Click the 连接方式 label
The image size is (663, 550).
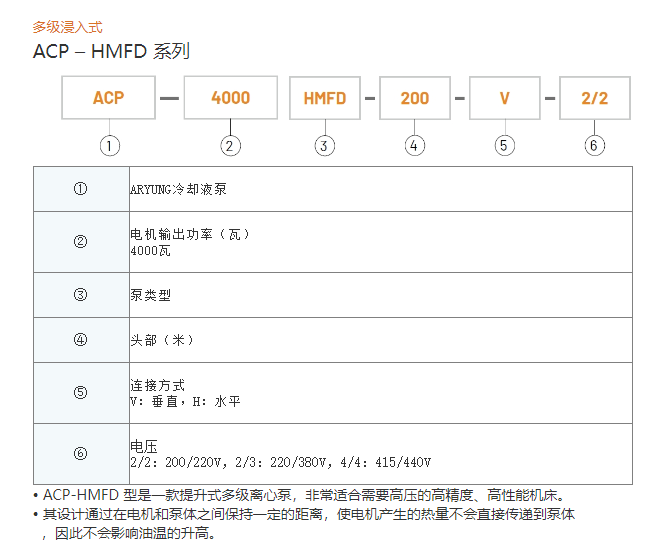click(157, 385)
